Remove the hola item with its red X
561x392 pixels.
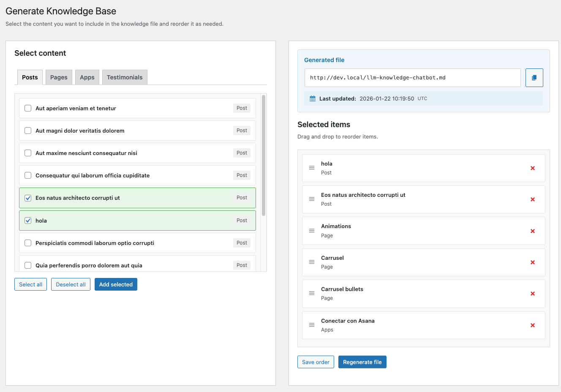click(x=533, y=168)
